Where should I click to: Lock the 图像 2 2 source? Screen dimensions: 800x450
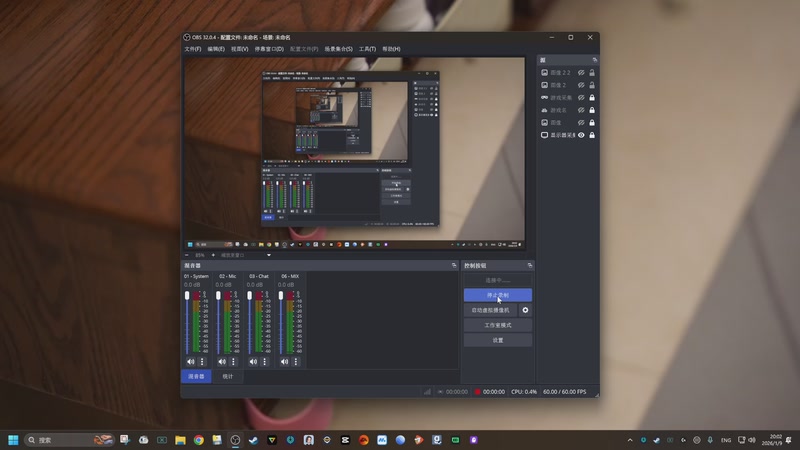click(x=592, y=72)
